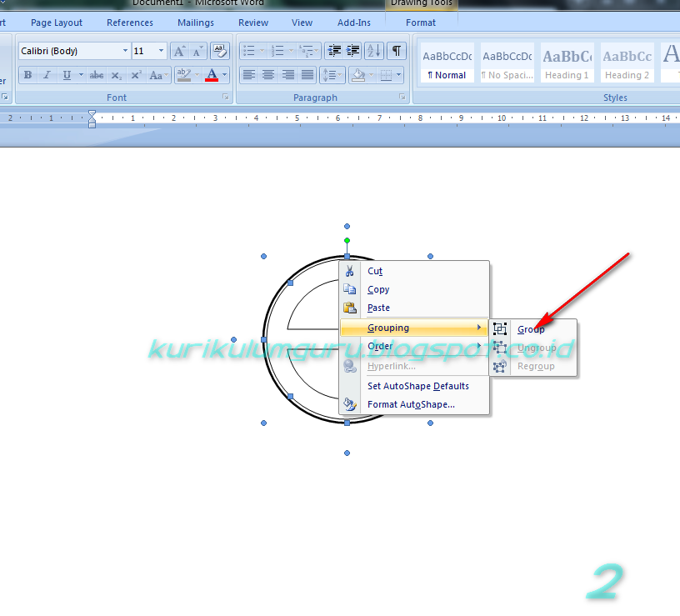Screen dimensions: 680x616
Task: Select the Show/Hide paragraph marks icon
Action: [395, 51]
